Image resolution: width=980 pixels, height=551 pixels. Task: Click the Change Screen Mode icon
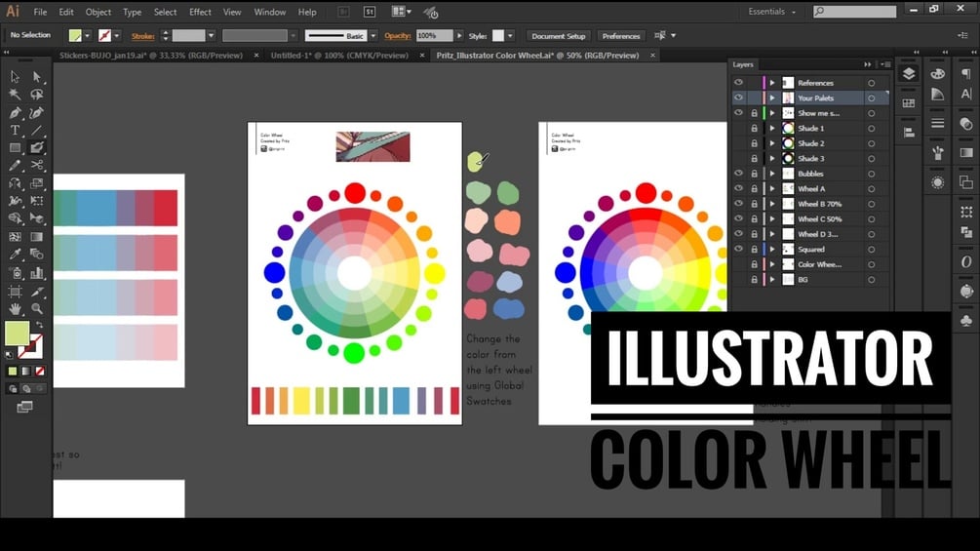click(x=25, y=408)
